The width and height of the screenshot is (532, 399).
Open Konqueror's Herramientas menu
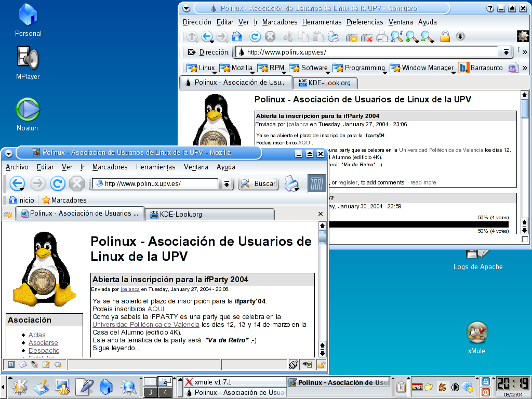[322, 22]
